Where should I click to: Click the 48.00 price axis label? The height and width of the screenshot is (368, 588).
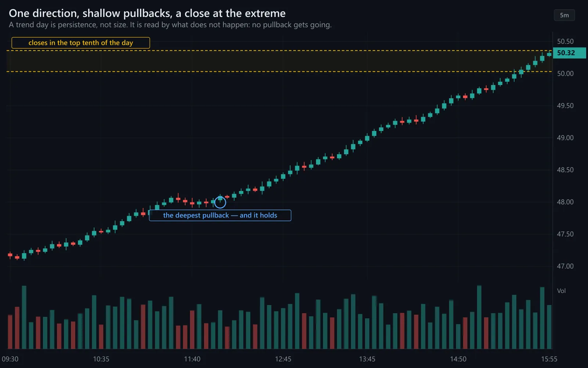(x=565, y=202)
